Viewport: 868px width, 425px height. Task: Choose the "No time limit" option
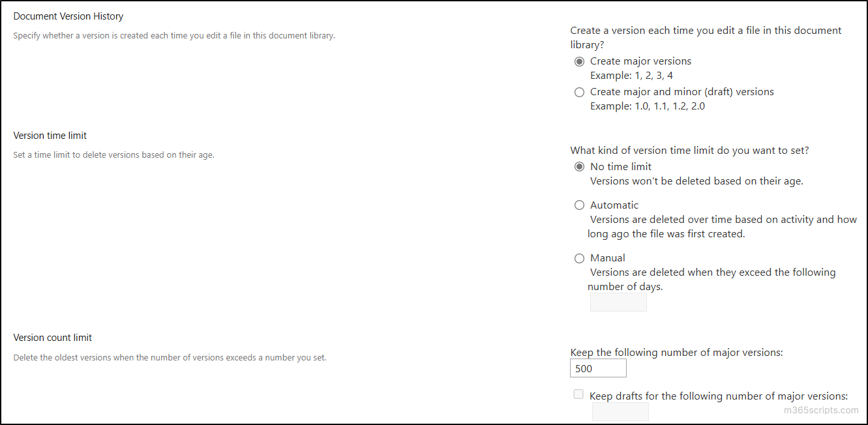point(579,166)
